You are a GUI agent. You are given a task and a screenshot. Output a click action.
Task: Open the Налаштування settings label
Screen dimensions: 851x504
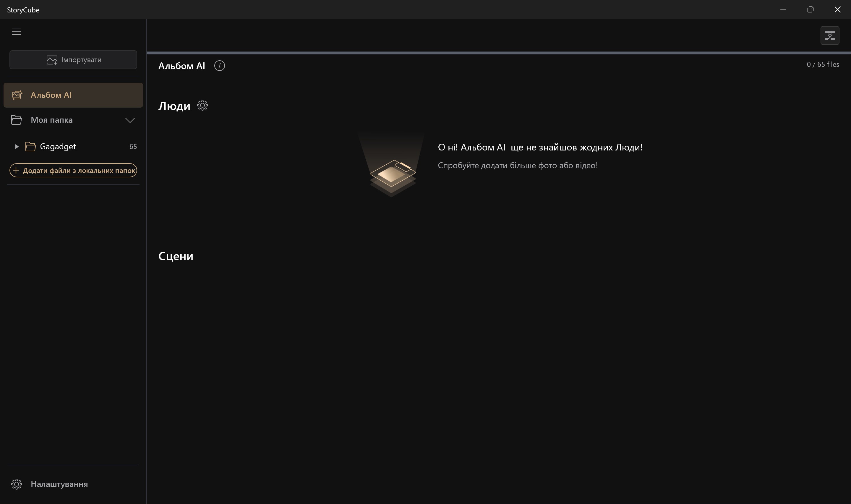(x=59, y=484)
